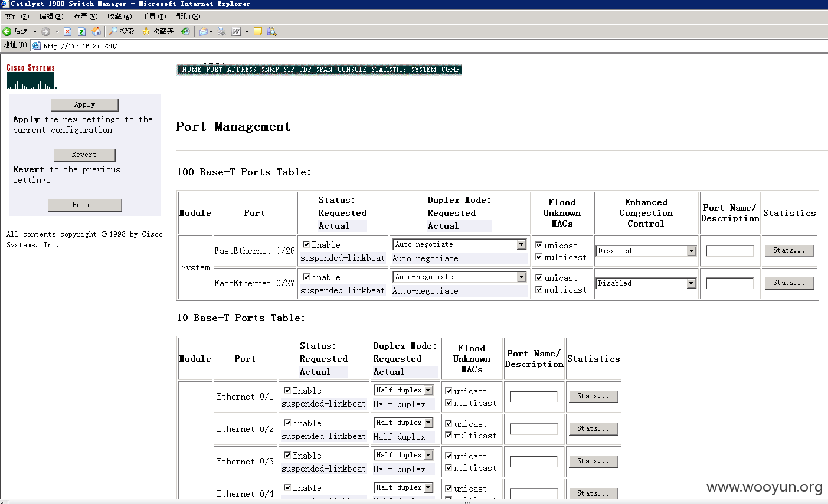Click port name field for Ethernet 0/1
828x504 pixels.
pyautogui.click(x=534, y=397)
